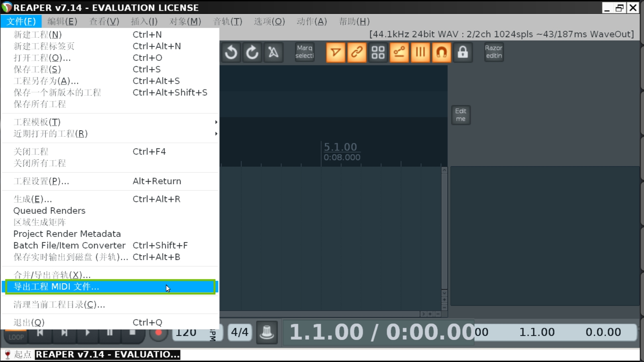Select 保存所有工程 menu item

pyautogui.click(x=110, y=104)
